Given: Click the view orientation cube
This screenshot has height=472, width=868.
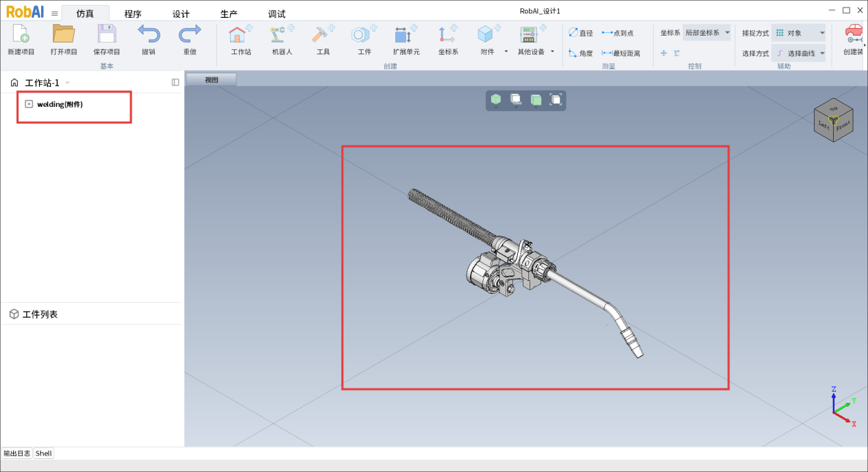Looking at the screenshot, I should click(x=833, y=121).
